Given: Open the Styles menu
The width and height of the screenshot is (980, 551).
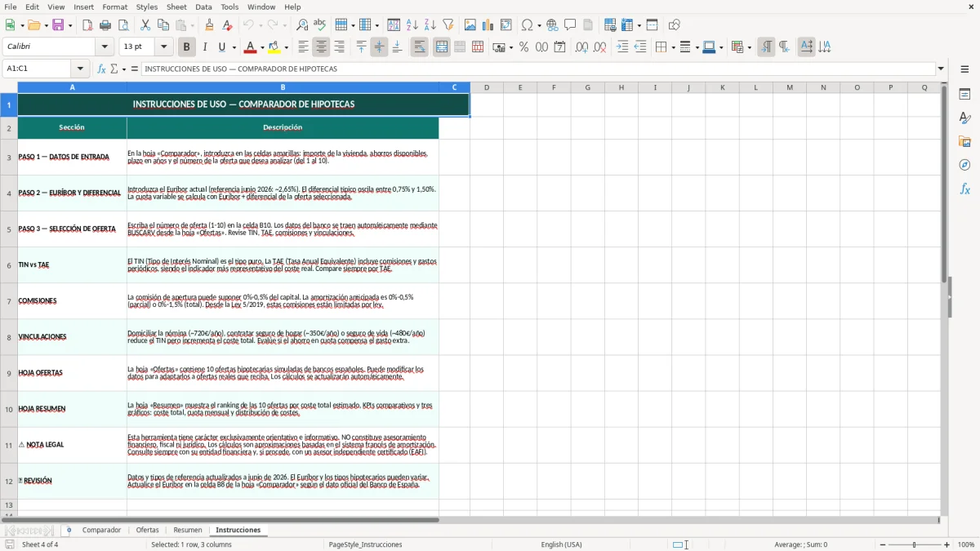Looking at the screenshot, I should pyautogui.click(x=147, y=7).
